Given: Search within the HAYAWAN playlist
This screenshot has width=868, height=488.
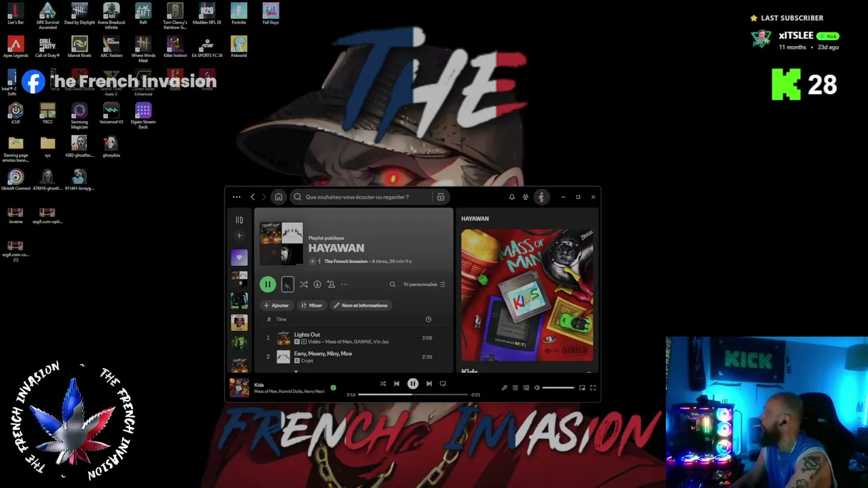Looking at the screenshot, I should (x=392, y=285).
